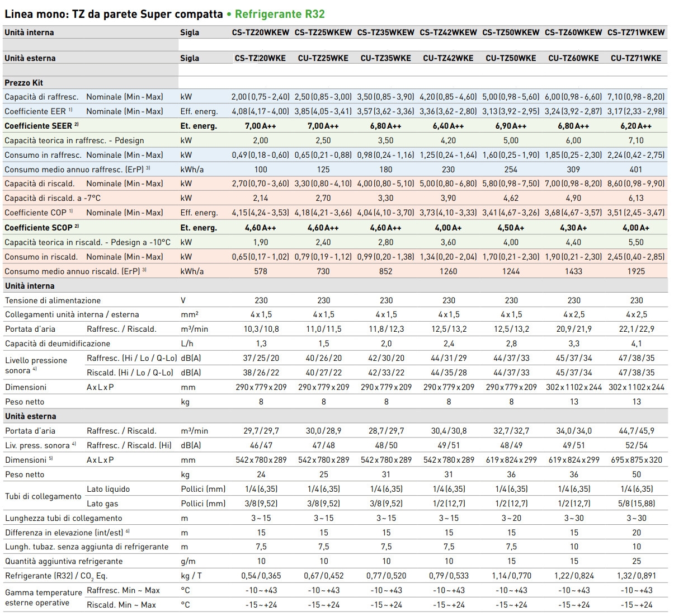The height and width of the screenshot is (616, 674).
Task: Click SEER value "6,40 A++"
Action: pos(449,126)
